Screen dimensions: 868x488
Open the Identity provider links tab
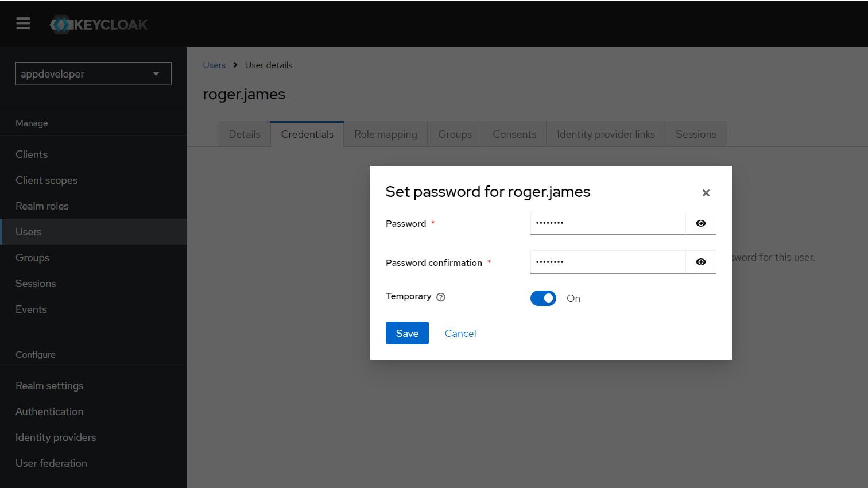click(x=606, y=134)
